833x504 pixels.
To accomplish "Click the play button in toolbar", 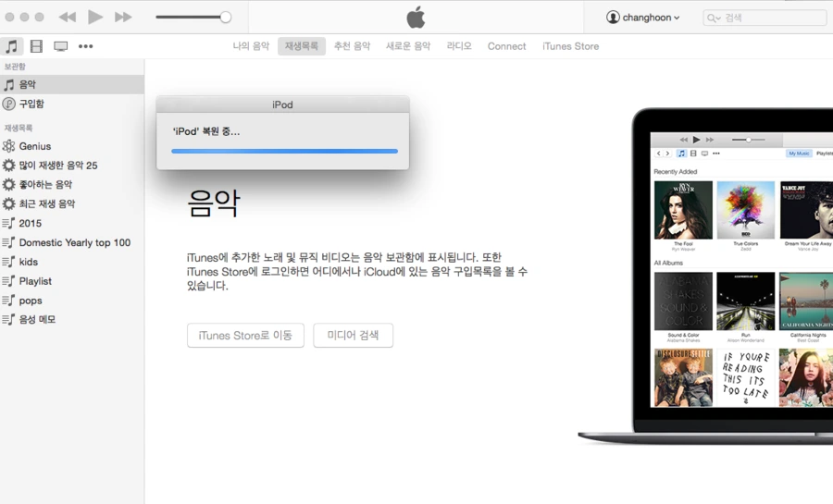I will [x=95, y=17].
